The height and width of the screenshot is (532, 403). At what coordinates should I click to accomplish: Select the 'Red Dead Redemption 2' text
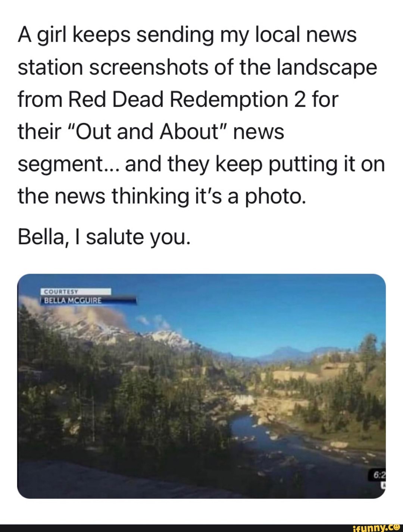point(187,100)
